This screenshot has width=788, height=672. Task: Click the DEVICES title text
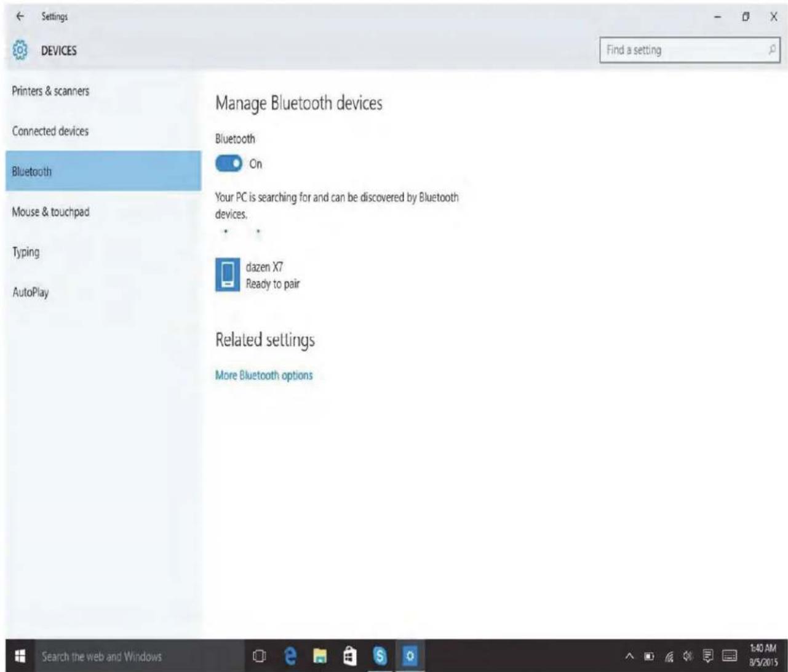pyautogui.click(x=59, y=50)
